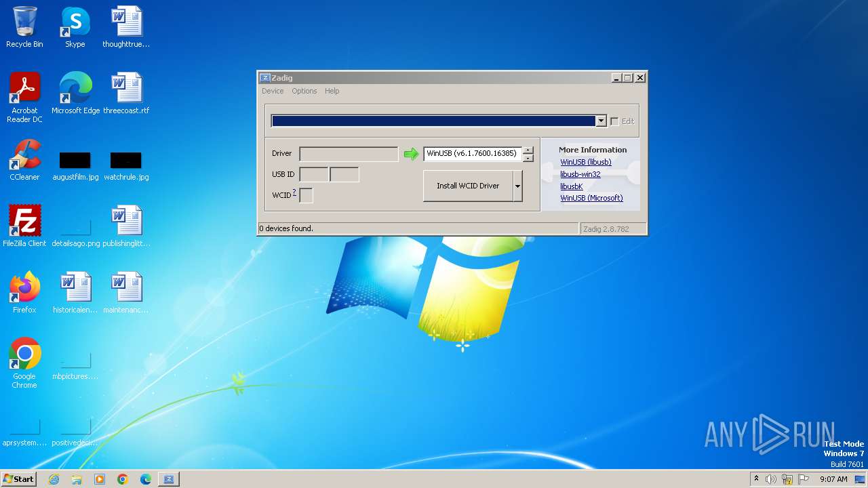Click the second USB ID field
This screenshot has height=488, width=868.
(344, 174)
